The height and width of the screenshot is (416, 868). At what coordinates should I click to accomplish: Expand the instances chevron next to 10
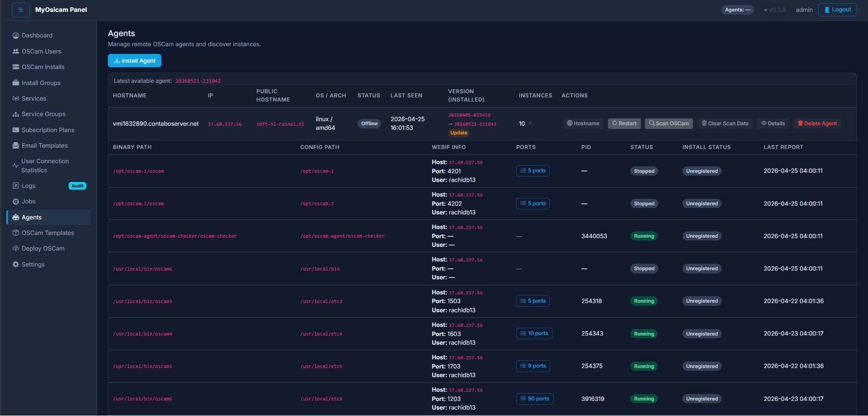tap(530, 123)
